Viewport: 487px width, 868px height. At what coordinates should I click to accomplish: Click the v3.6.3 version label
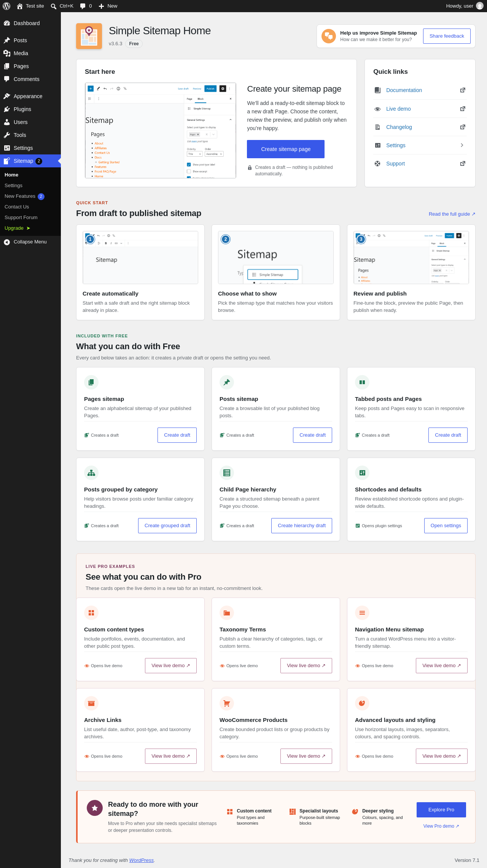coord(116,44)
